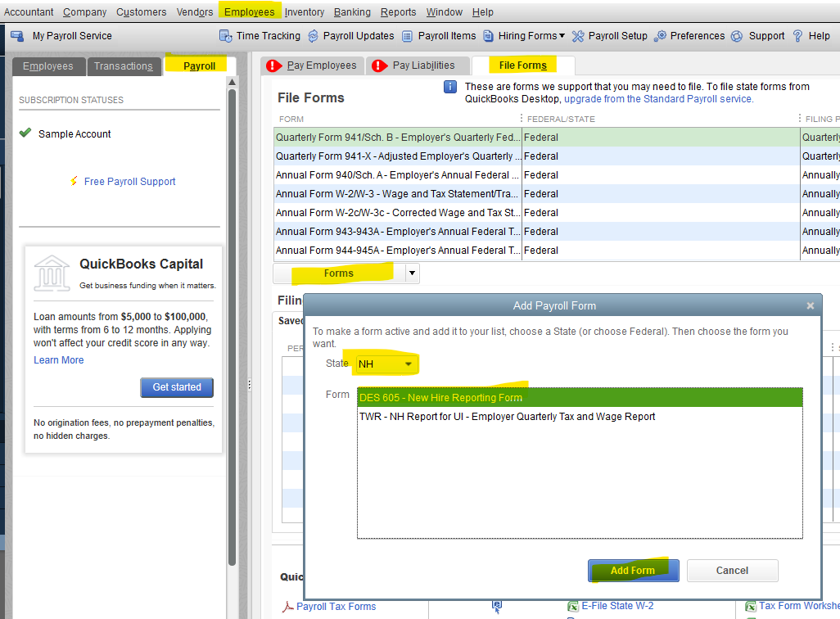Click the Excel icon beside Tax Form Worksheets
The height and width of the screenshot is (619, 840).
(751, 606)
